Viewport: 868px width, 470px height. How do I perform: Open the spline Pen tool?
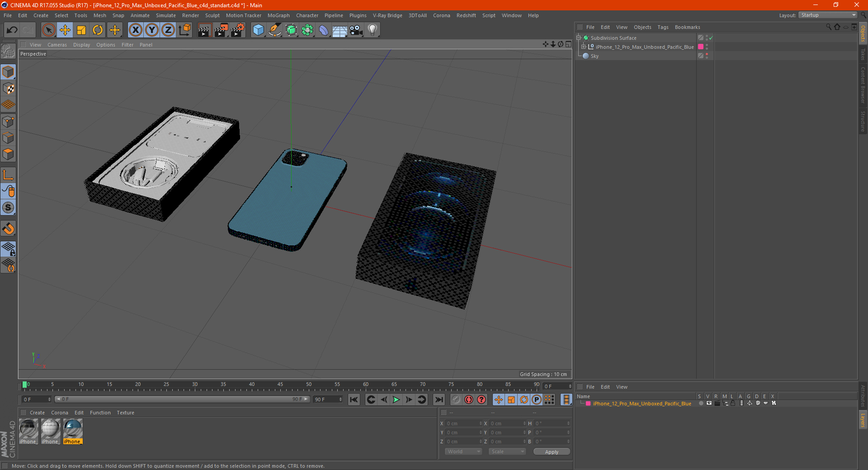click(274, 30)
